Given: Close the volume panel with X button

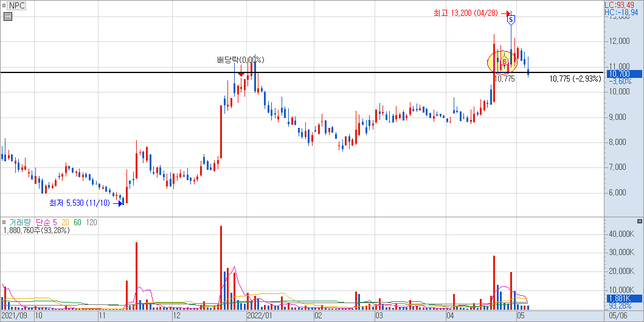Looking at the screenshot, I should pos(639,221).
